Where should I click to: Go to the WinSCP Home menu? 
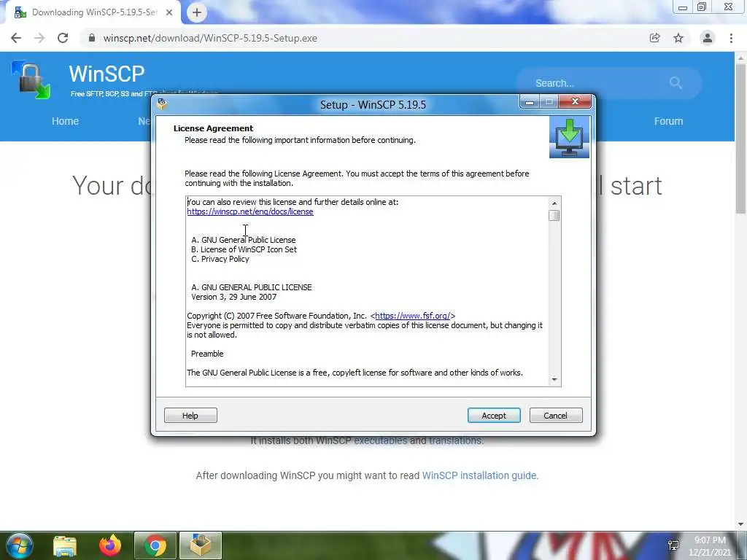65,121
